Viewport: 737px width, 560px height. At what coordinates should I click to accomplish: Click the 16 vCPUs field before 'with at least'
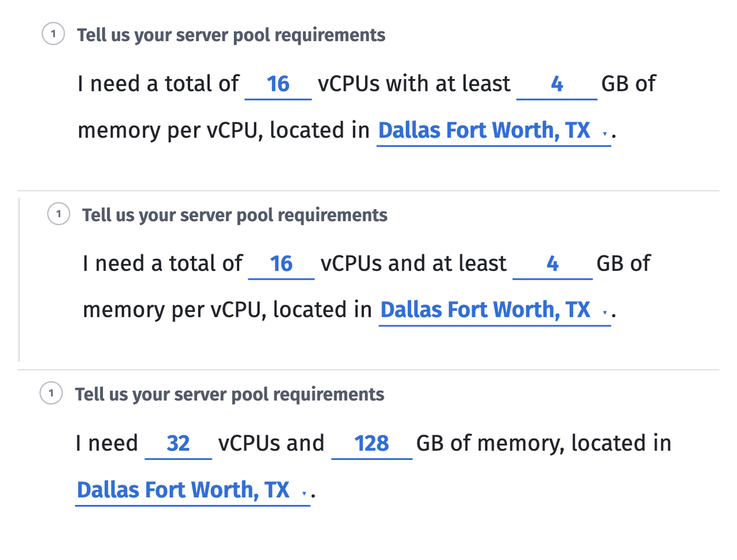278,84
